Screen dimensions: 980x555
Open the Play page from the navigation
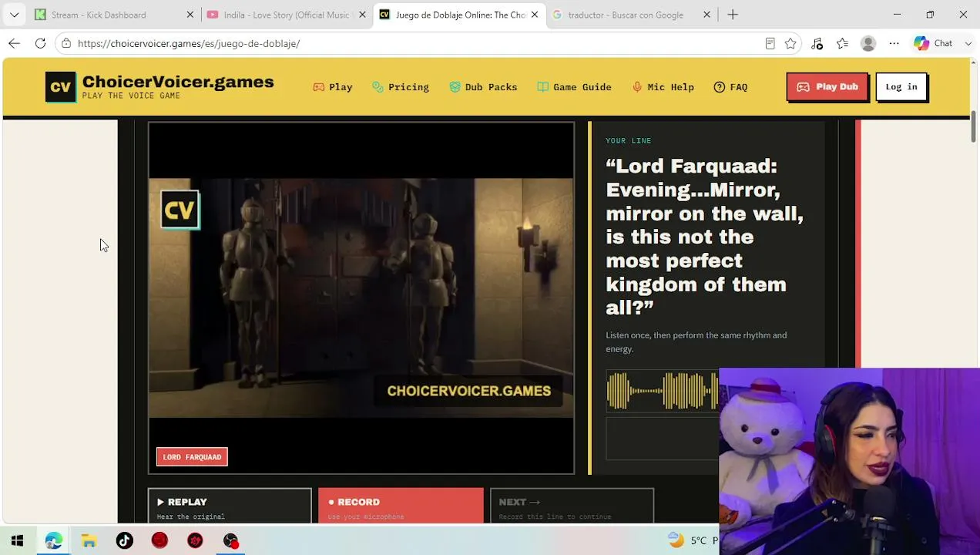(x=333, y=87)
